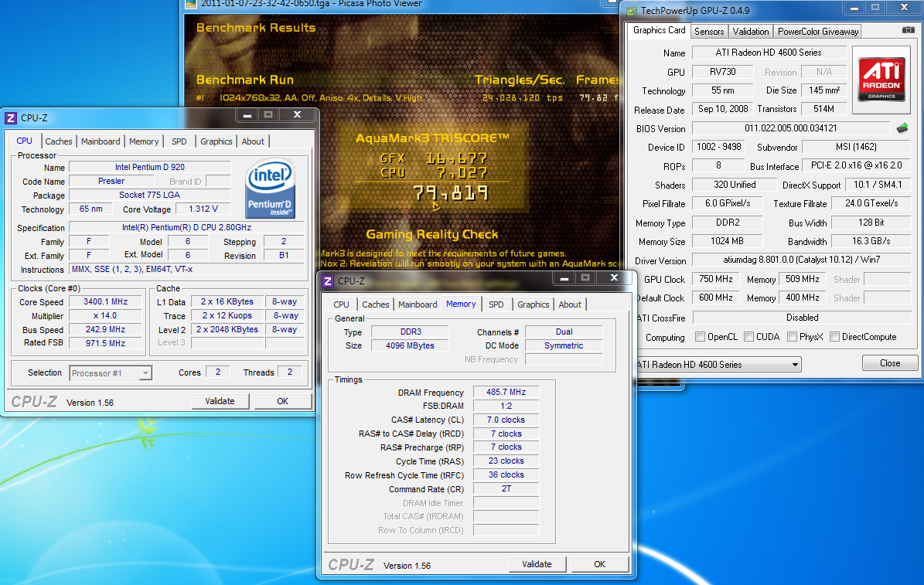Click the Picasa Photo Viewer title icon
The height and width of the screenshot is (585, 924).
point(191,4)
